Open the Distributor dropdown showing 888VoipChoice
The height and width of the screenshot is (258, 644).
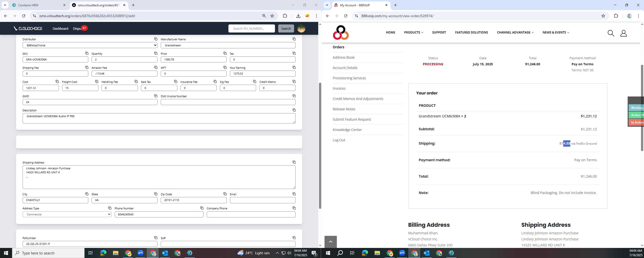coord(90,45)
